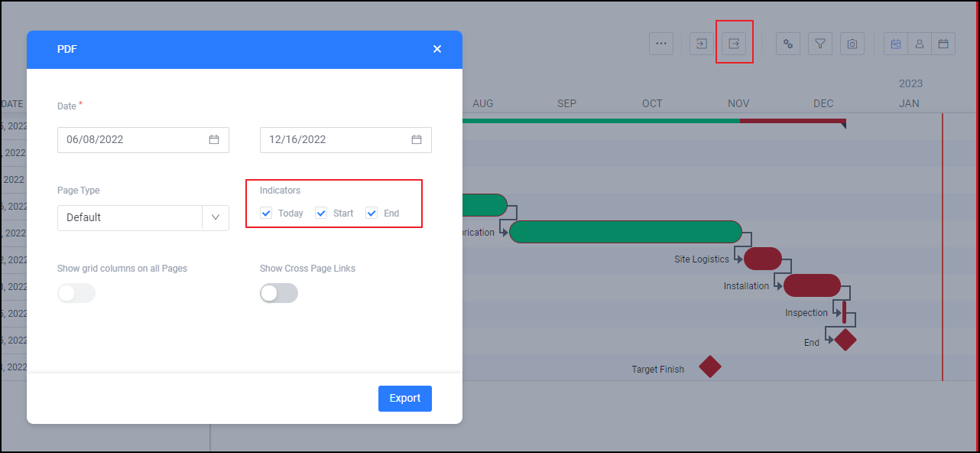The image size is (980, 453).
Task: Enable Show grid columns on all Pages
Action: tap(76, 293)
